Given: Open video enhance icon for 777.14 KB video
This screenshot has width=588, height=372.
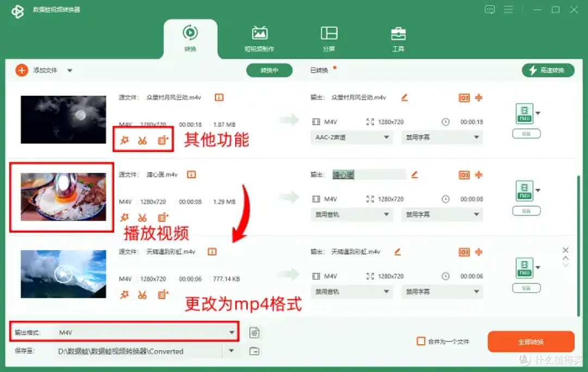Looking at the screenshot, I should tap(163, 294).
